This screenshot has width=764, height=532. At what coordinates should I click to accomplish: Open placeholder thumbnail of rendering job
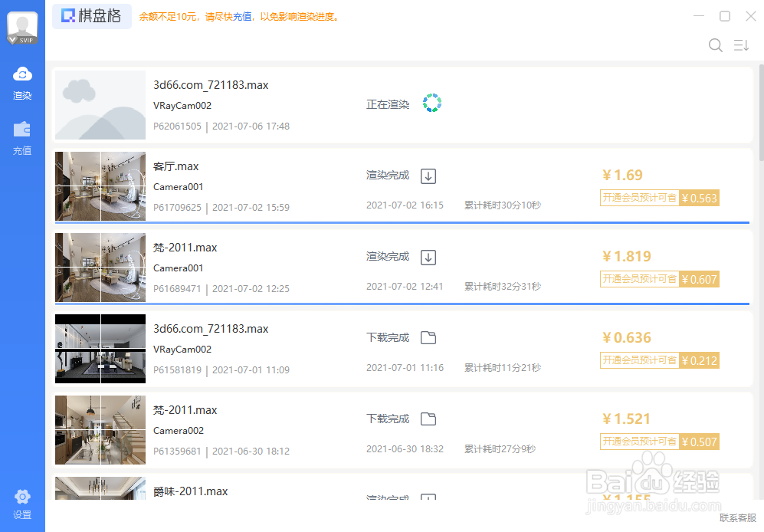tap(100, 105)
